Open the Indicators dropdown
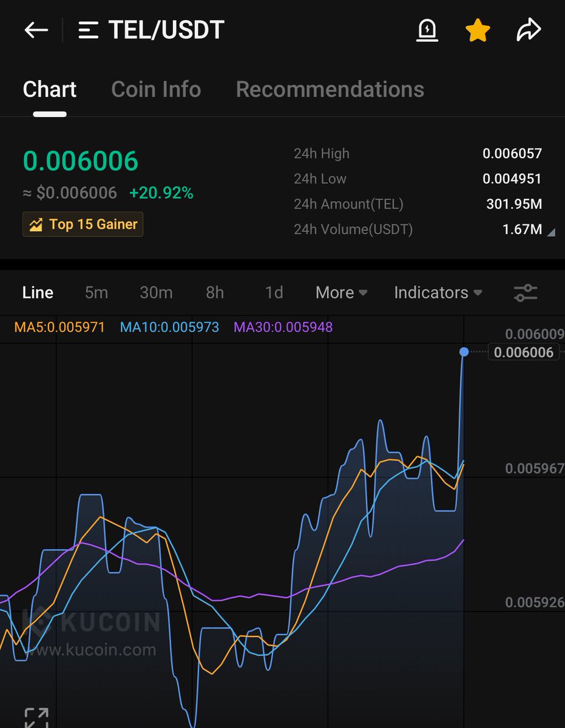The height and width of the screenshot is (728, 565). tap(438, 292)
